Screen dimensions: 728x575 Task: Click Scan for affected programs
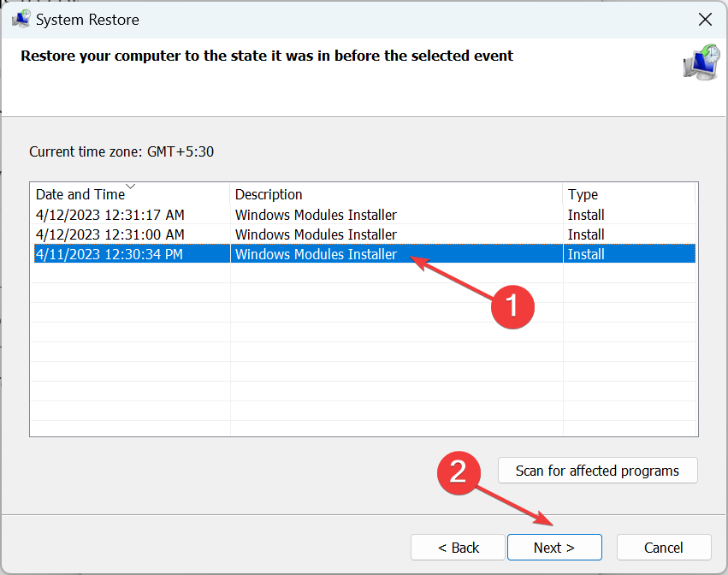point(597,471)
